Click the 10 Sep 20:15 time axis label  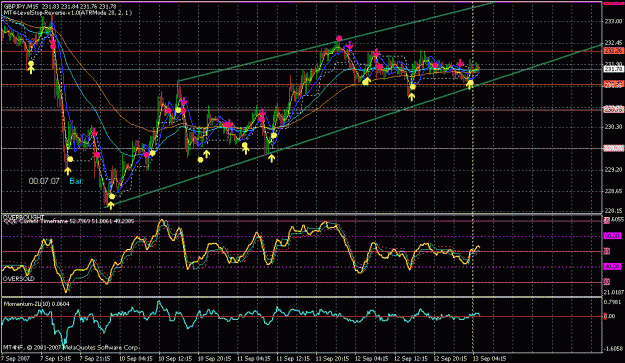[214, 358]
